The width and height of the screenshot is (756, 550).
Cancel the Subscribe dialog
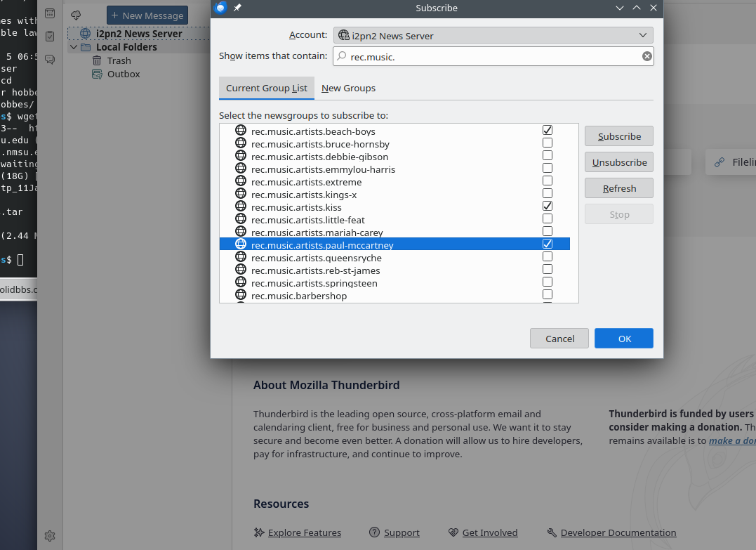coord(559,338)
